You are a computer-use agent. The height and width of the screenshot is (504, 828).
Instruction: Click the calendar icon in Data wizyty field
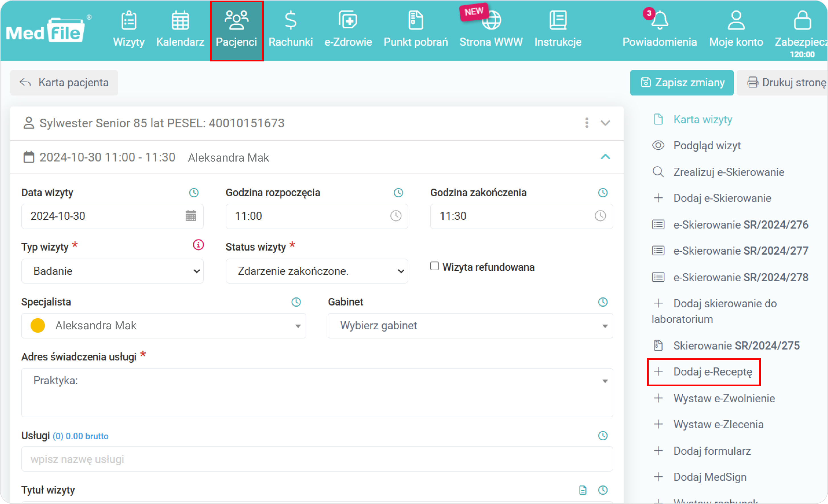tap(190, 216)
